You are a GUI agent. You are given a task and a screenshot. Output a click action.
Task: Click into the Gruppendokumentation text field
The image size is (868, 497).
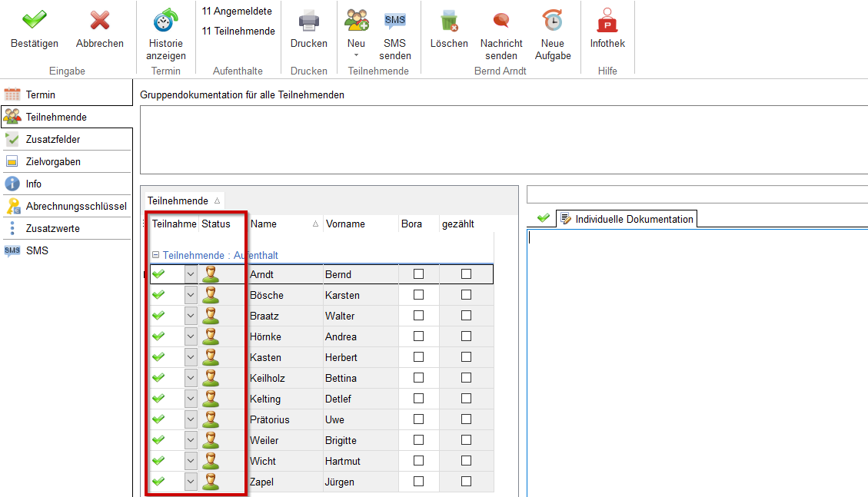[504, 140]
